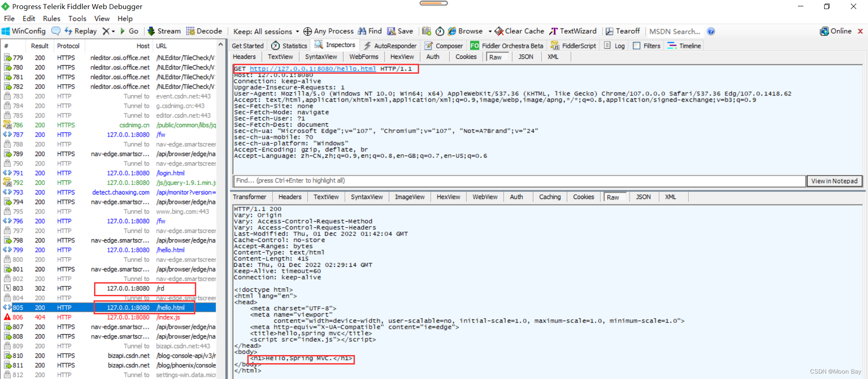Open the Tools menu
The width and height of the screenshot is (868, 379).
tap(77, 19)
